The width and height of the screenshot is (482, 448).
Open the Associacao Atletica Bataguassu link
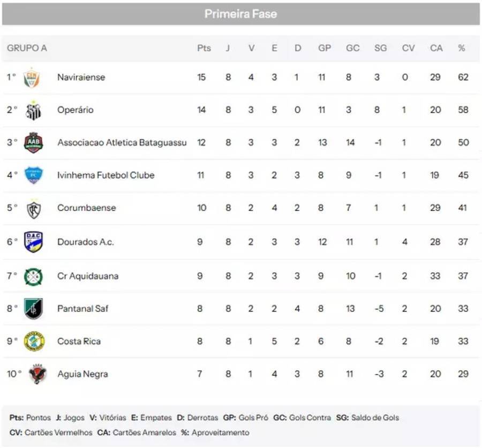(x=122, y=142)
